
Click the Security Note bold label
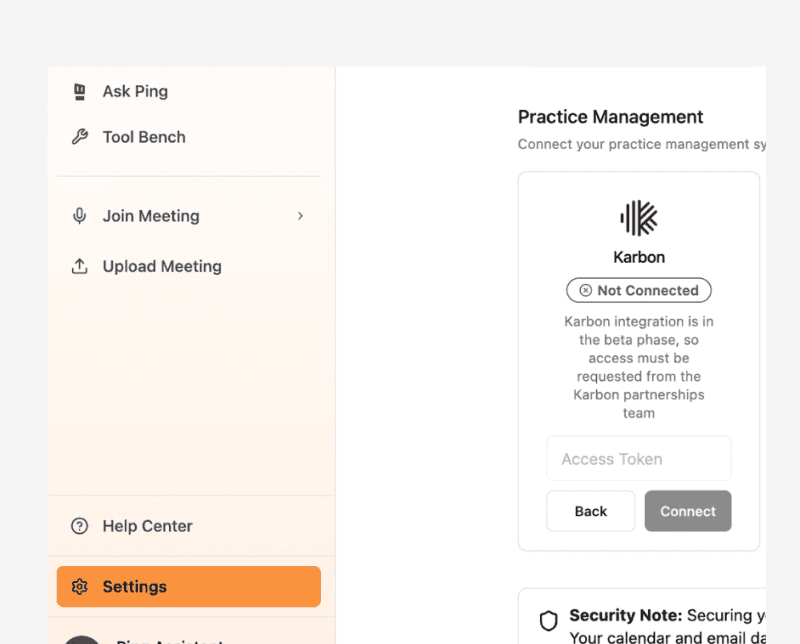click(x=626, y=615)
